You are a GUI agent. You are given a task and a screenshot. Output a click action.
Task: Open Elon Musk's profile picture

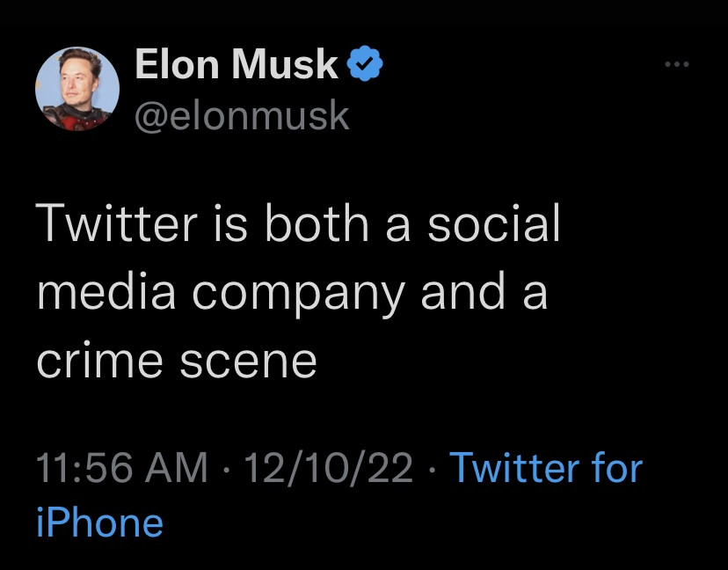(76, 91)
